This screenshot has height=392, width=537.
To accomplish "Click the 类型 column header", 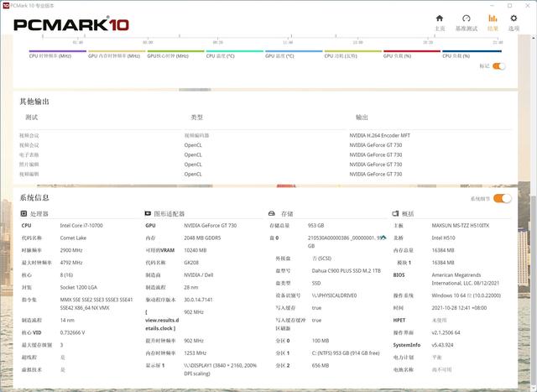I will 196,118.
